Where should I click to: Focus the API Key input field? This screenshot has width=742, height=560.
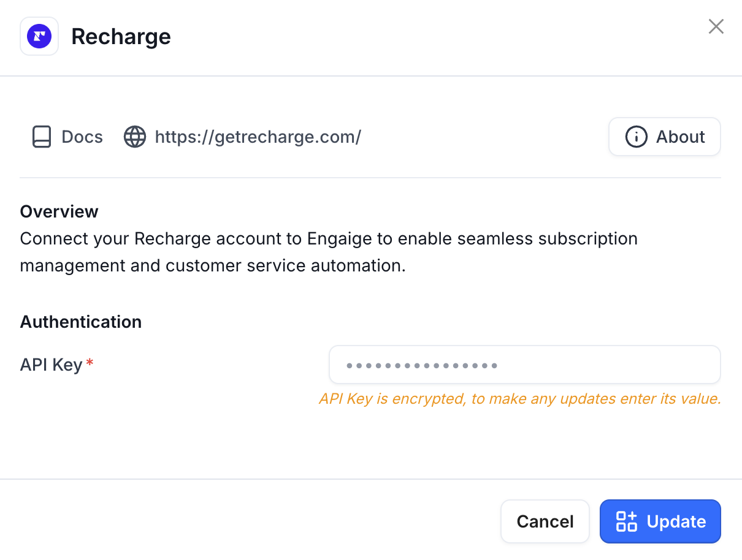coord(525,365)
